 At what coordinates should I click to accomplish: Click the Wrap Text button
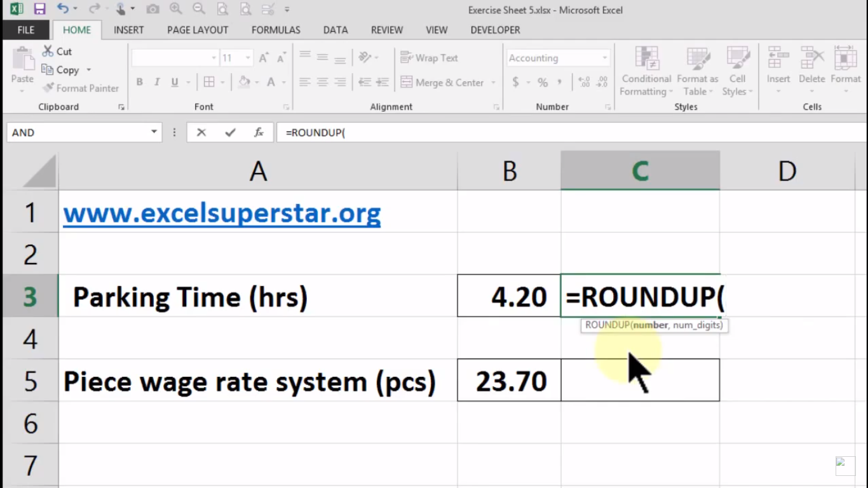[430, 58]
